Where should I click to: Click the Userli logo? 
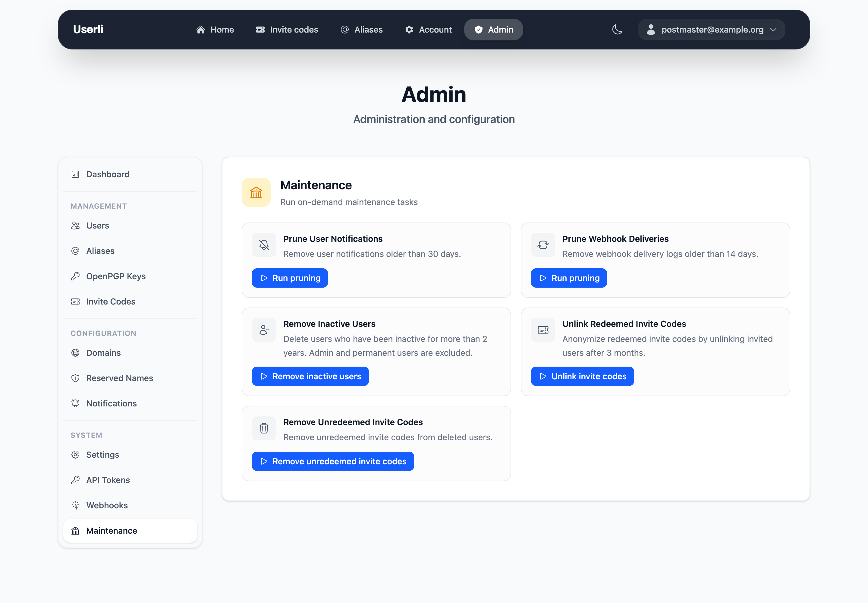click(88, 30)
